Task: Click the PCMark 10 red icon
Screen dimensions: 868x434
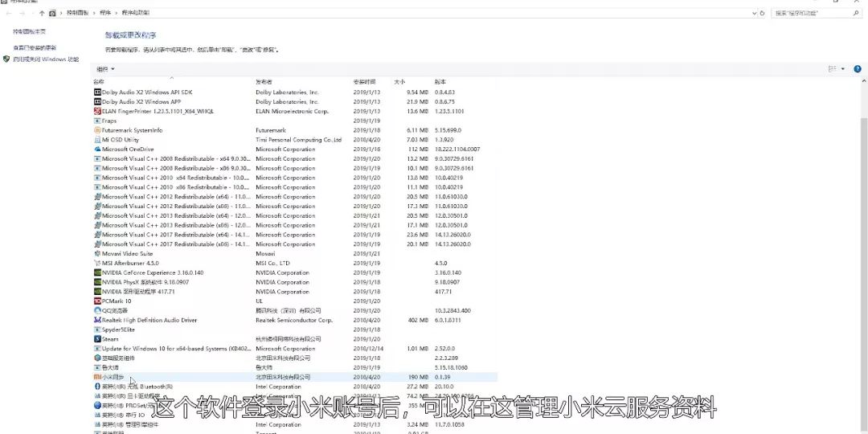Action: tap(97, 301)
